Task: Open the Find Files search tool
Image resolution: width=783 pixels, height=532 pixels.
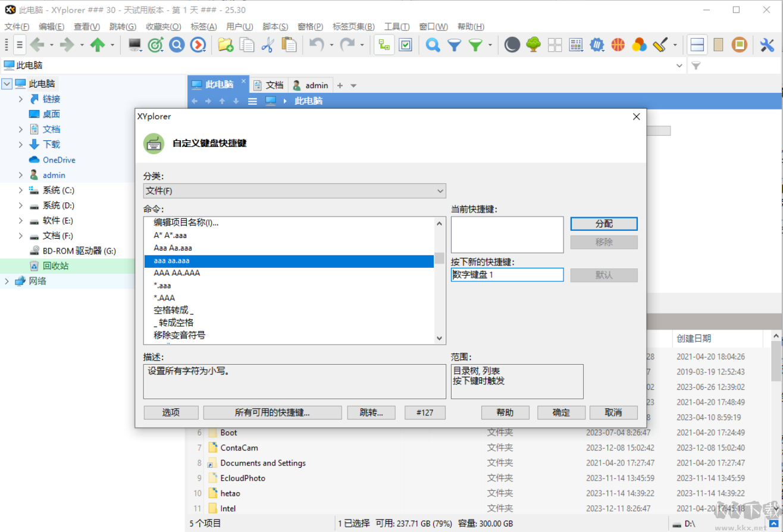Action: (433, 45)
